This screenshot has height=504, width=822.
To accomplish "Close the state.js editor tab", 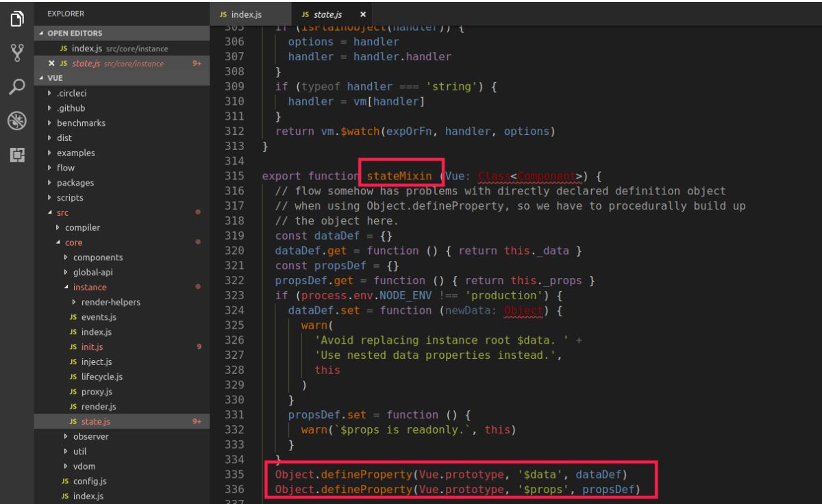I will (x=362, y=14).
